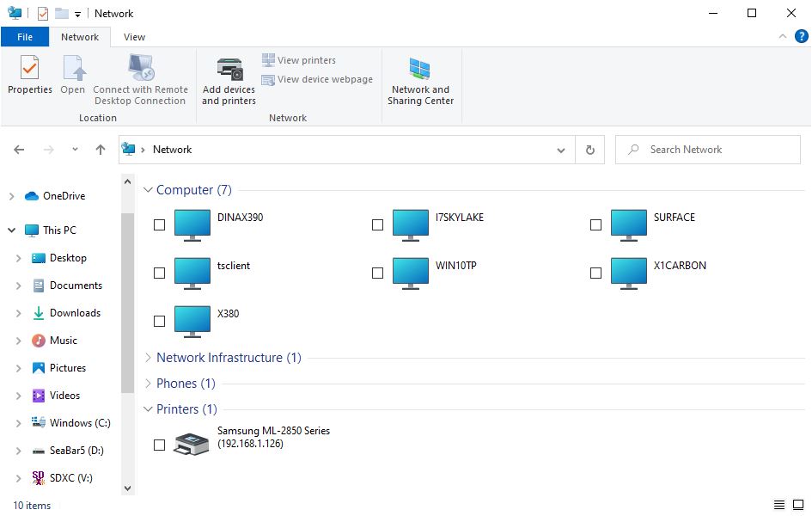Image resolution: width=812 pixels, height=516 pixels.
Task: Click the Network icon in the address bar
Action: click(128, 149)
